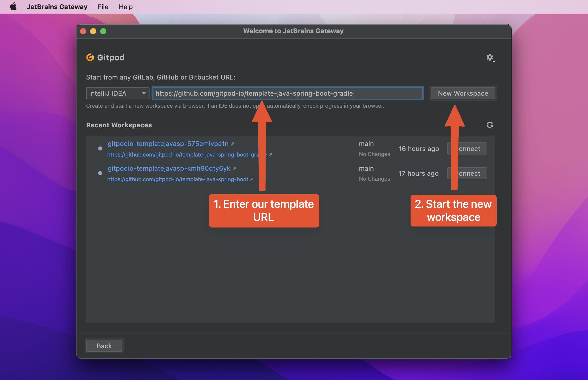The width and height of the screenshot is (588, 380).
Task: Click the Gitpod logo icon
Action: [90, 57]
